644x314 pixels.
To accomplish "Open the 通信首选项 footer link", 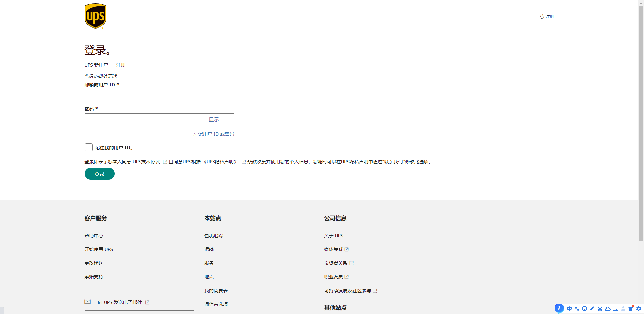I will (216, 304).
